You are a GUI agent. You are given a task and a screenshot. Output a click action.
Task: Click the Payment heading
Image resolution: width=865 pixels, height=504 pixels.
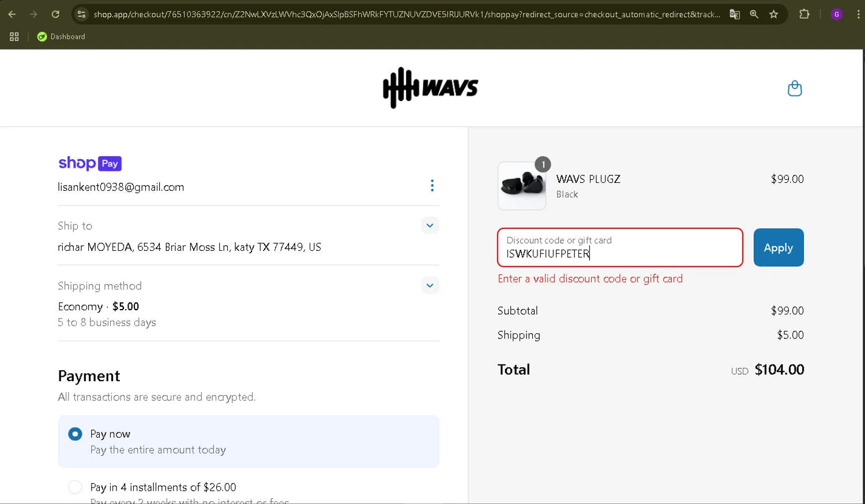tap(89, 376)
